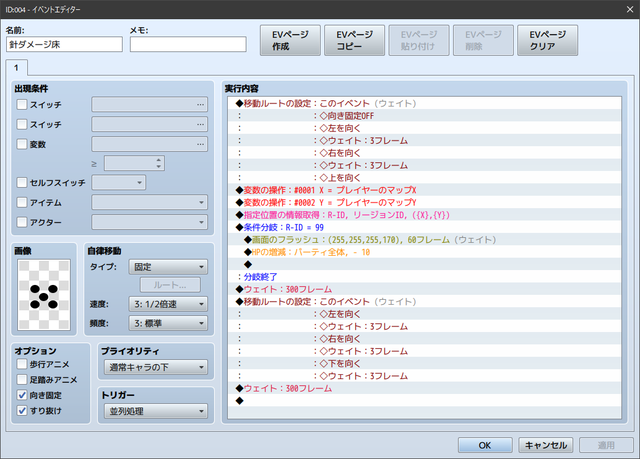
Task: Open the first スイッチ selector field
Action: [x=149, y=104]
